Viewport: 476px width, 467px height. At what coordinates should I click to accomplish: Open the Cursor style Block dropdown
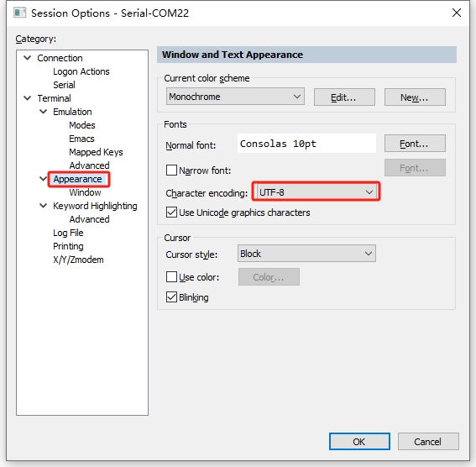[x=306, y=253]
